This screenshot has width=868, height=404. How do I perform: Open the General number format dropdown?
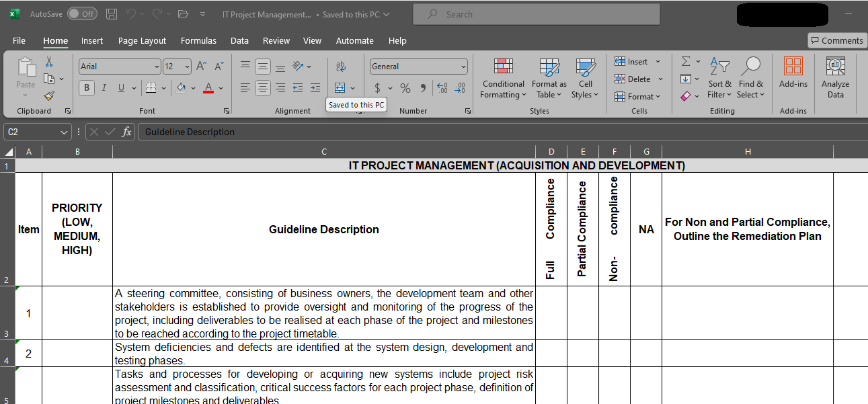coord(463,67)
